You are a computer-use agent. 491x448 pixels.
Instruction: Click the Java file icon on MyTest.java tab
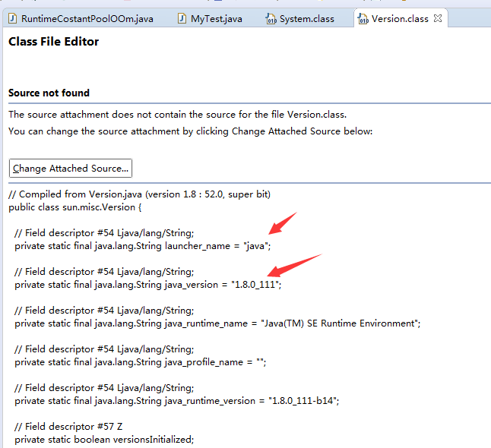[x=182, y=18]
